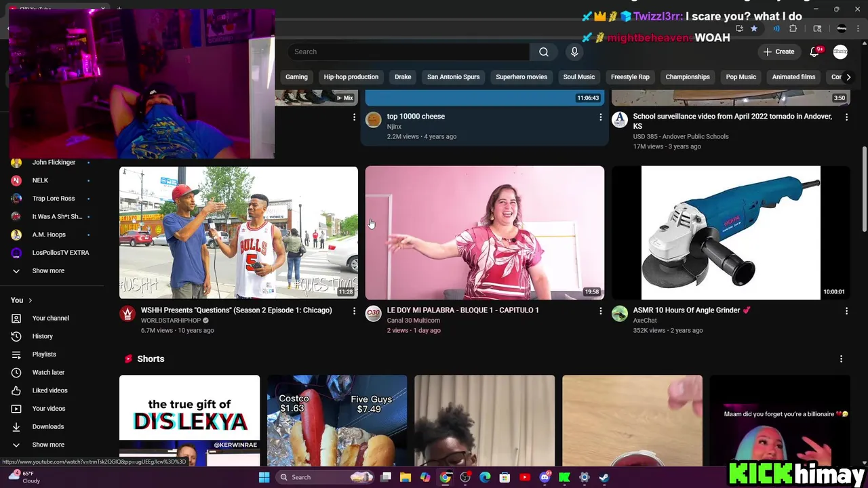Select the Gaming filter chip
The height and width of the screenshot is (488, 868).
(296, 77)
